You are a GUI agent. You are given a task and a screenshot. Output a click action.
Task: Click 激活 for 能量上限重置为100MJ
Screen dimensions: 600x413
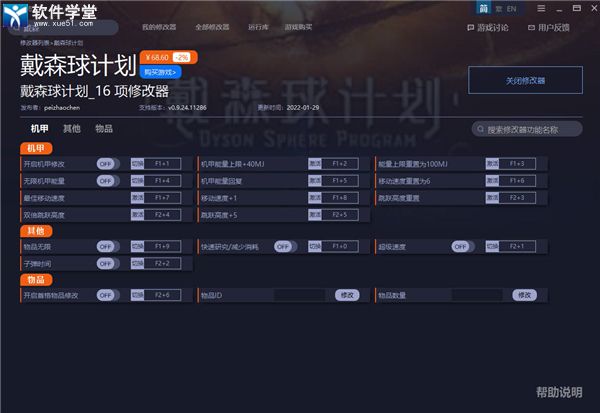tap(492, 164)
